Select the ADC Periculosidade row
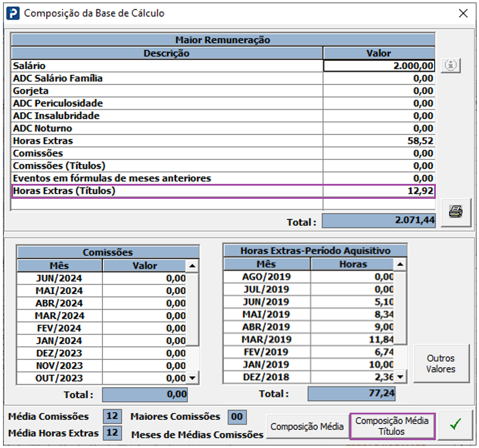 tap(223, 104)
